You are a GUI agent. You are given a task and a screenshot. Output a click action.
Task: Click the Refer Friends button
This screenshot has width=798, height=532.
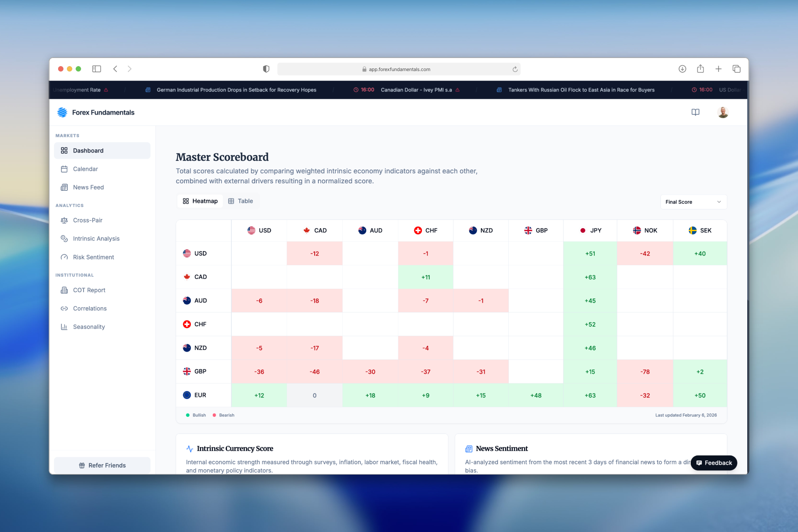coord(102,465)
